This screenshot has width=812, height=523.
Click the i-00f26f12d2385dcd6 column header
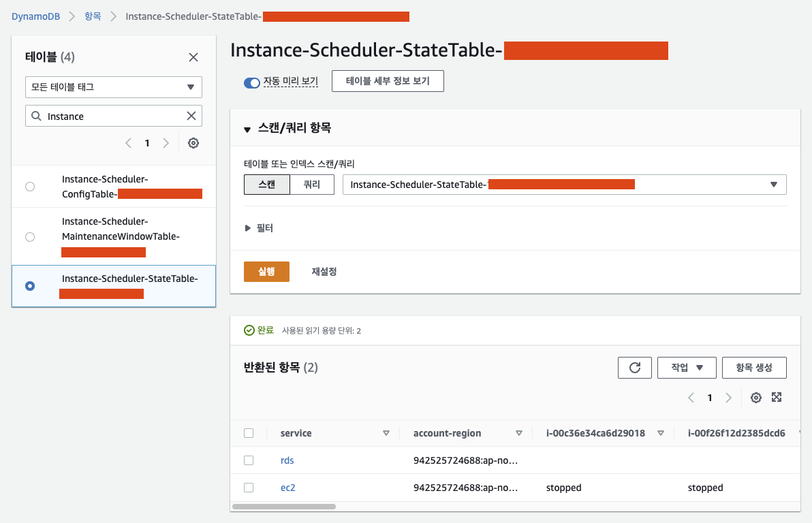point(736,433)
